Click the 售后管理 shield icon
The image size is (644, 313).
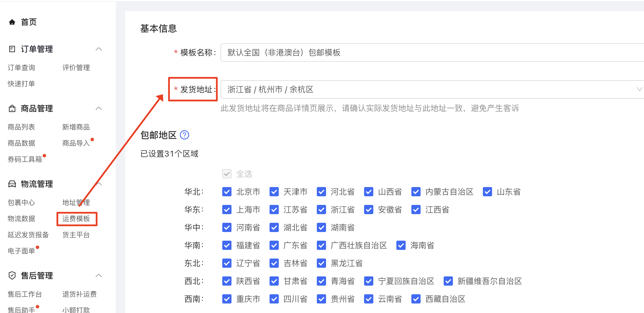click(x=12, y=276)
